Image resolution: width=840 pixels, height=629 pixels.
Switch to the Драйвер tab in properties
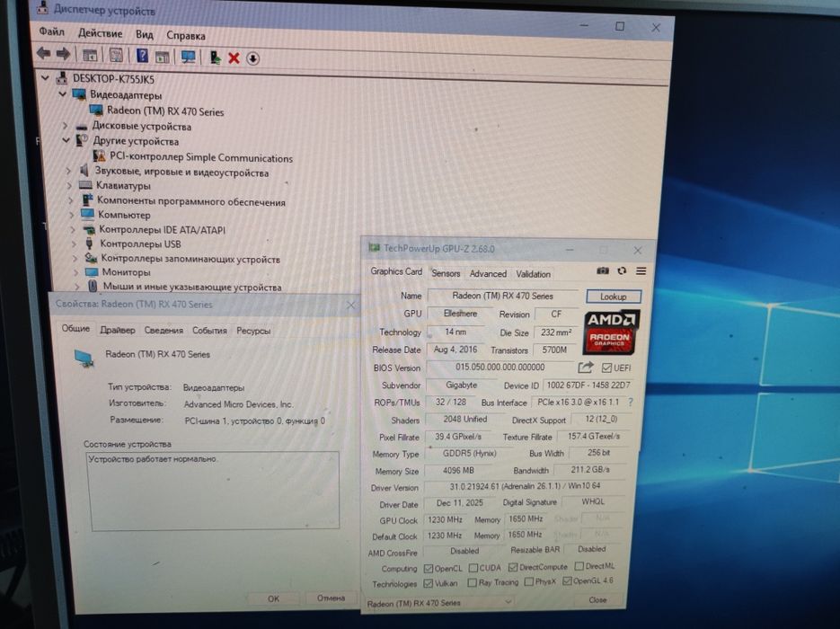118,330
